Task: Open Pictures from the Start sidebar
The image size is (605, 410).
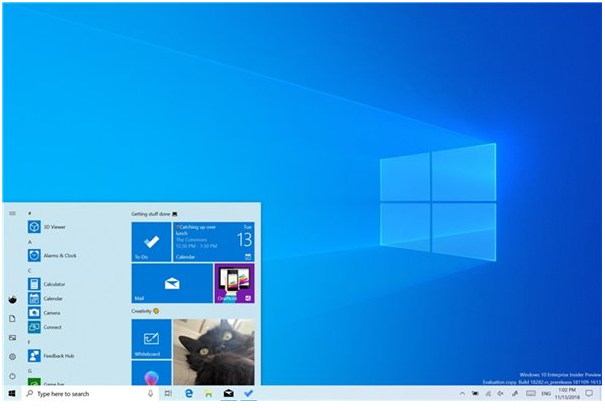Action: coord(12,337)
